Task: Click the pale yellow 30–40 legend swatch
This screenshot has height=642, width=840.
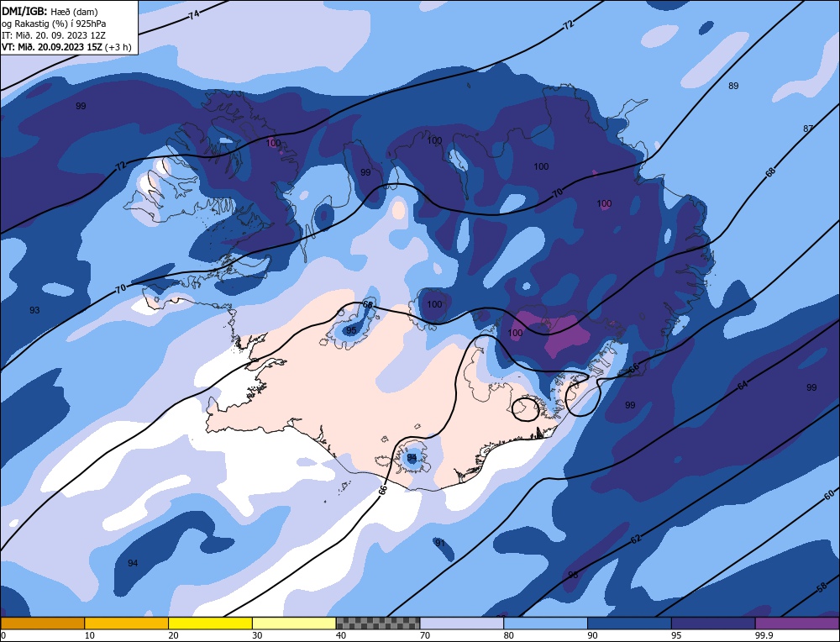Action: click(294, 623)
